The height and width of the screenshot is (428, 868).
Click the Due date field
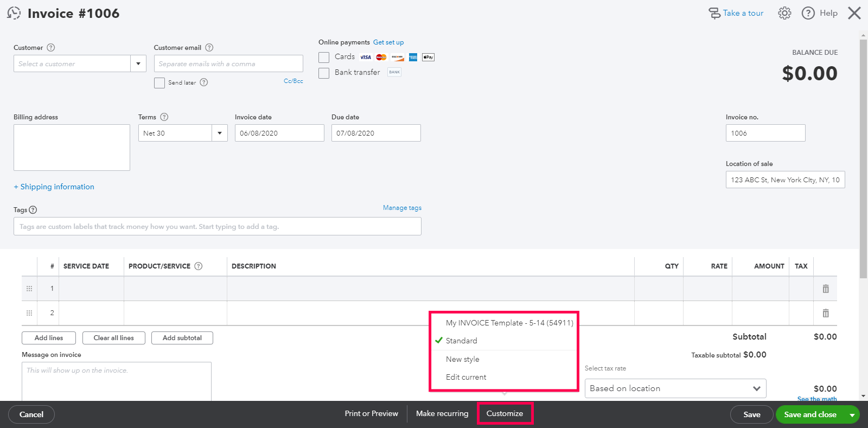click(376, 133)
